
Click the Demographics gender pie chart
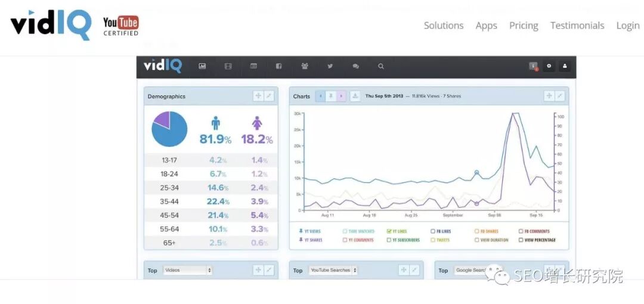tap(169, 129)
